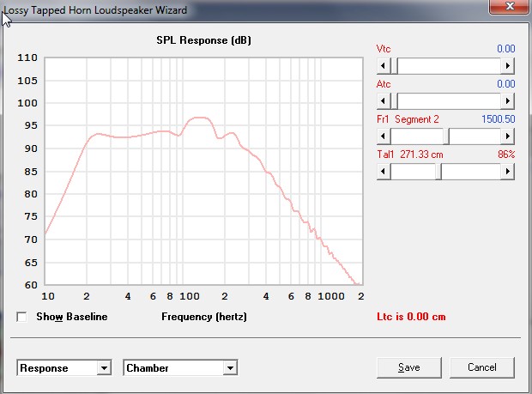Screen dimensions: 532x394
Task: Click the Fr1 Segment 2 left arrow
Action: [x=384, y=136]
